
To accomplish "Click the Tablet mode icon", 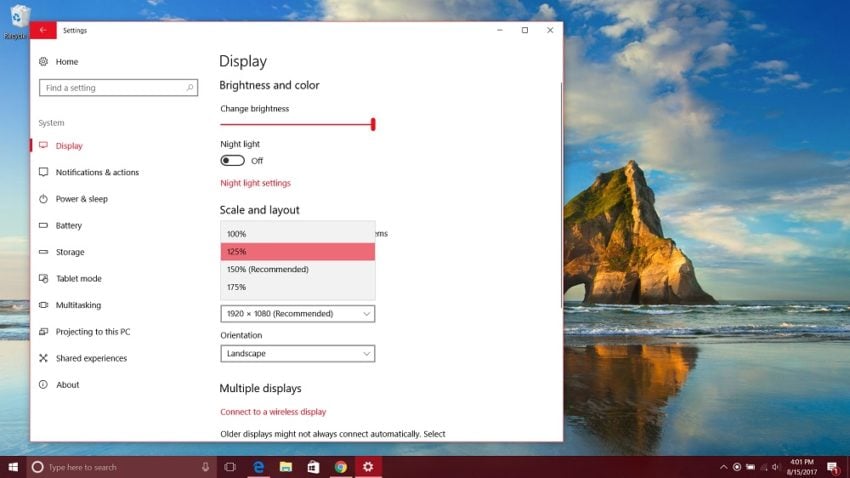I will tap(43, 278).
